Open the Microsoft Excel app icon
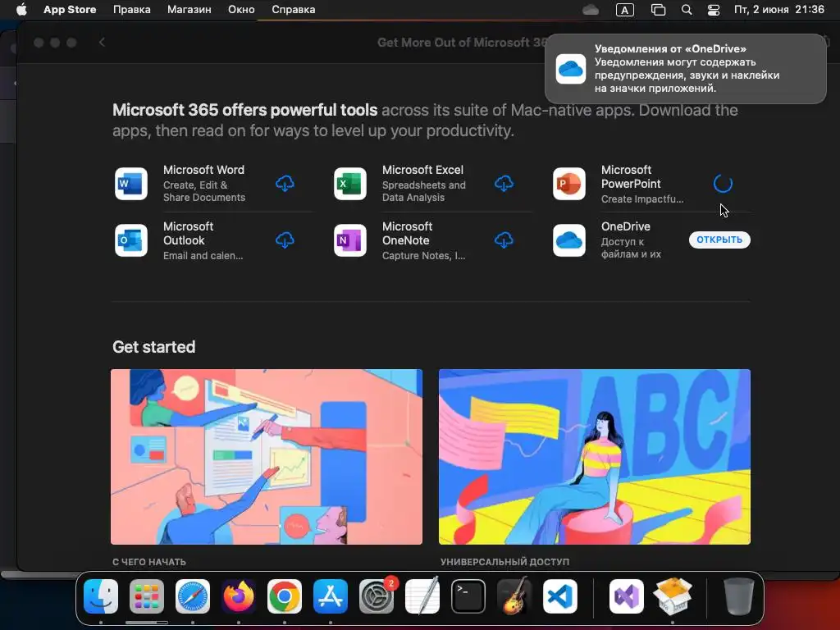Image resolution: width=840 pixels, height=630 pixels. click(x=350, y=184)
